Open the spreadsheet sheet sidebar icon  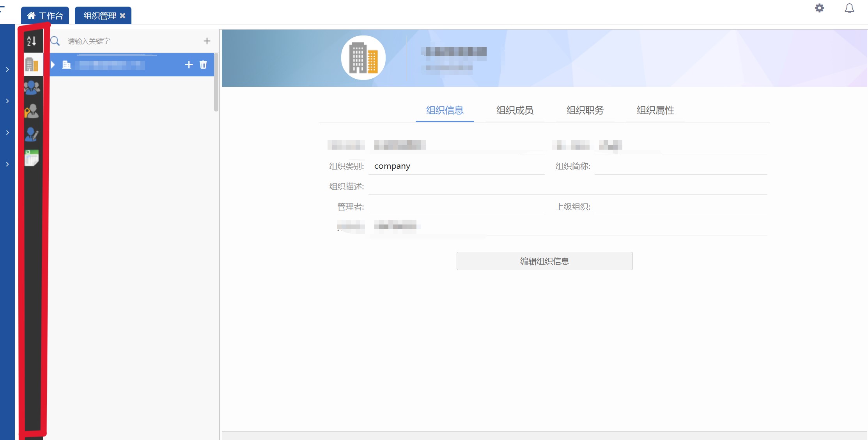(x=32, y=158)
